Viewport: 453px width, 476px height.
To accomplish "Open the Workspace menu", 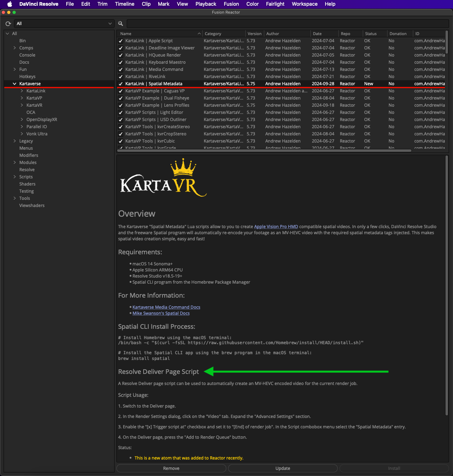I will tap(305, 4).
